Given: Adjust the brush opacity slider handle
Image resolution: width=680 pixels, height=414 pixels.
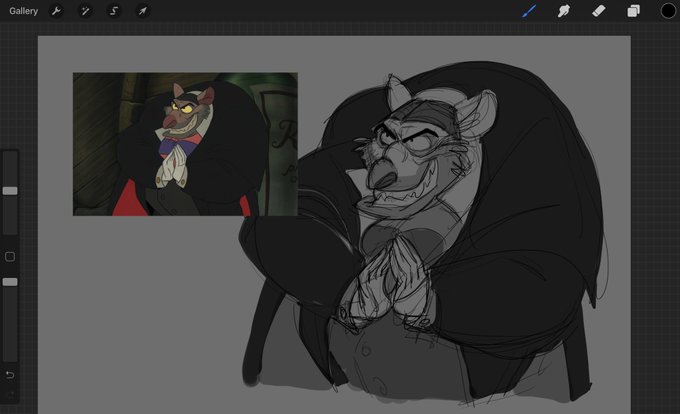Looking at the screenshot, I should (10, 282).
